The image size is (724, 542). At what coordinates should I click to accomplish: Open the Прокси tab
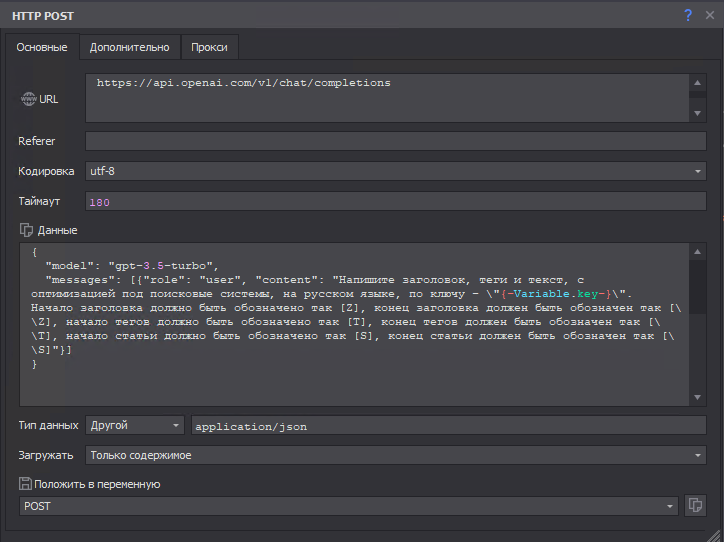click(x=210, y=47)
